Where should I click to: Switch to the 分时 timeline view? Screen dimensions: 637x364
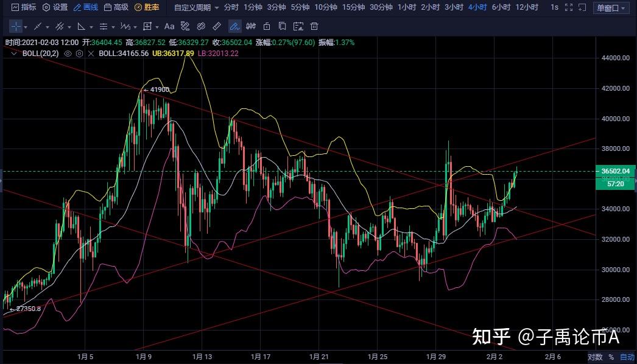point(231,7)
